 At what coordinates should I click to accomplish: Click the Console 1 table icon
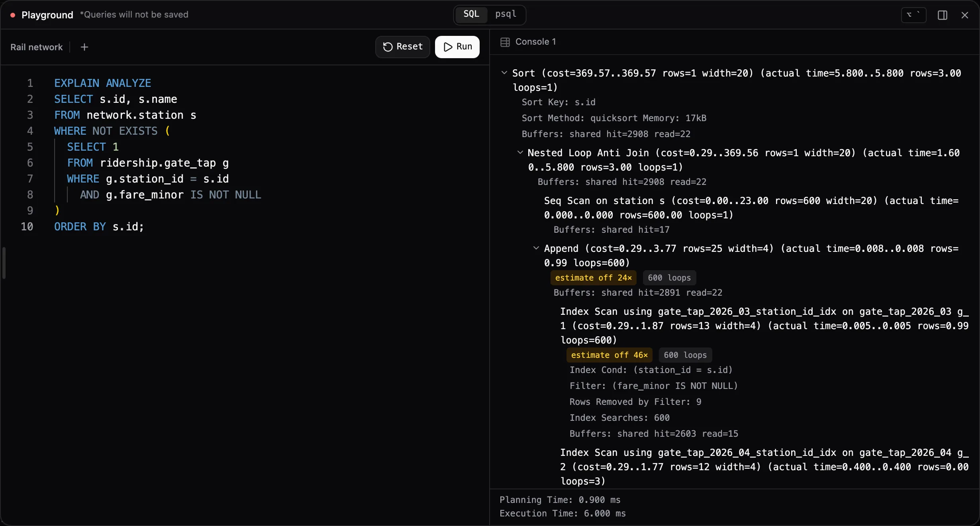tap(505, 42)
